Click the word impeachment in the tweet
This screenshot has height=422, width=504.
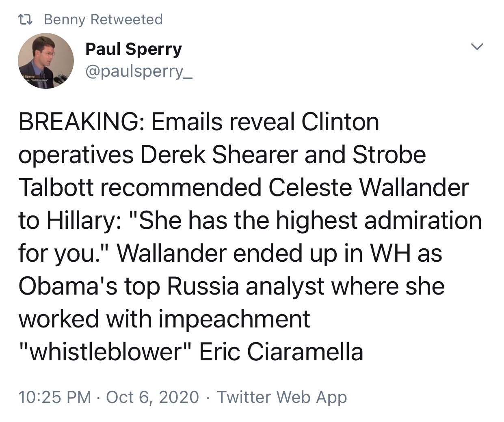[x=234, y=319]
